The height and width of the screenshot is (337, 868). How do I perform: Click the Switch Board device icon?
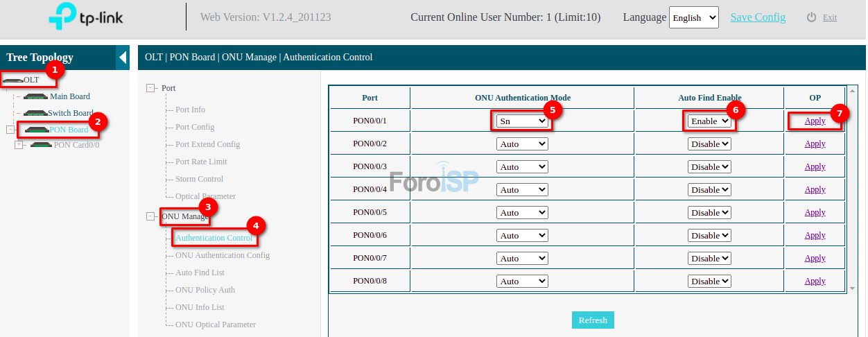tap(35, 113)
